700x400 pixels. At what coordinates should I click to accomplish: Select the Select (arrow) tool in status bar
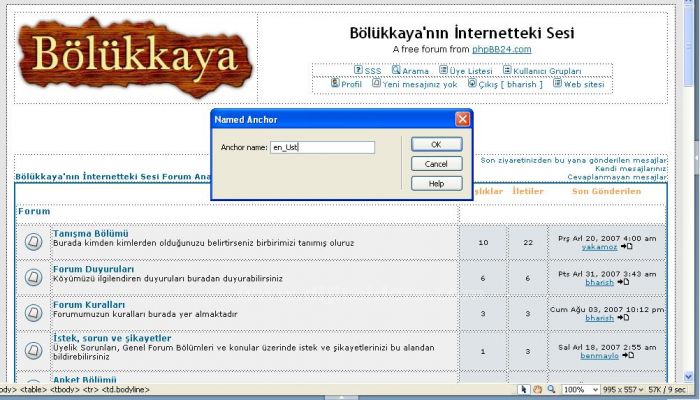click(x=524, y=389)
